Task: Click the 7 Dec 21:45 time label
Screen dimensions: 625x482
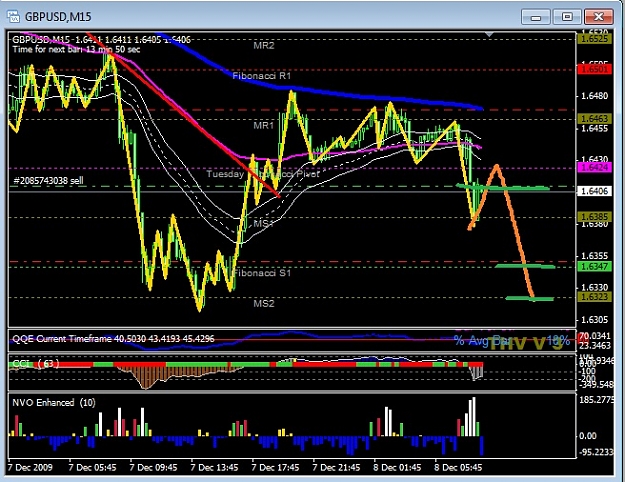Action: [x=336, y=467]
